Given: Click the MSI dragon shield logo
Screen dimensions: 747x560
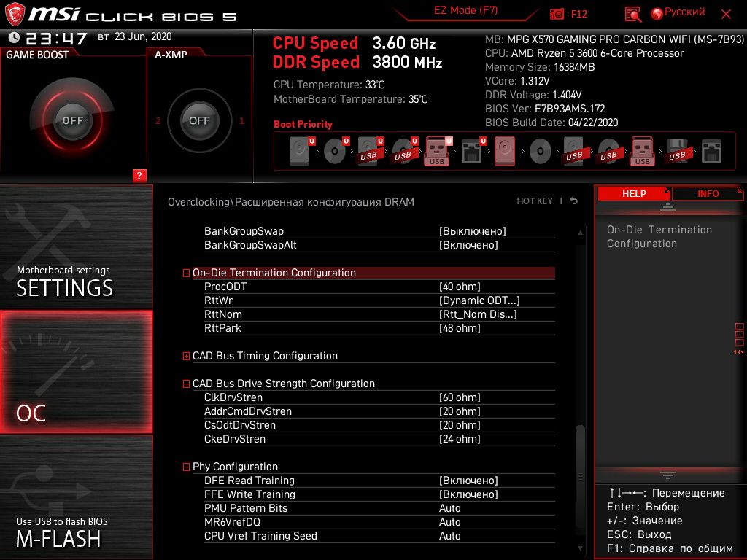Looking at the screenshot, I should point(15,14).
